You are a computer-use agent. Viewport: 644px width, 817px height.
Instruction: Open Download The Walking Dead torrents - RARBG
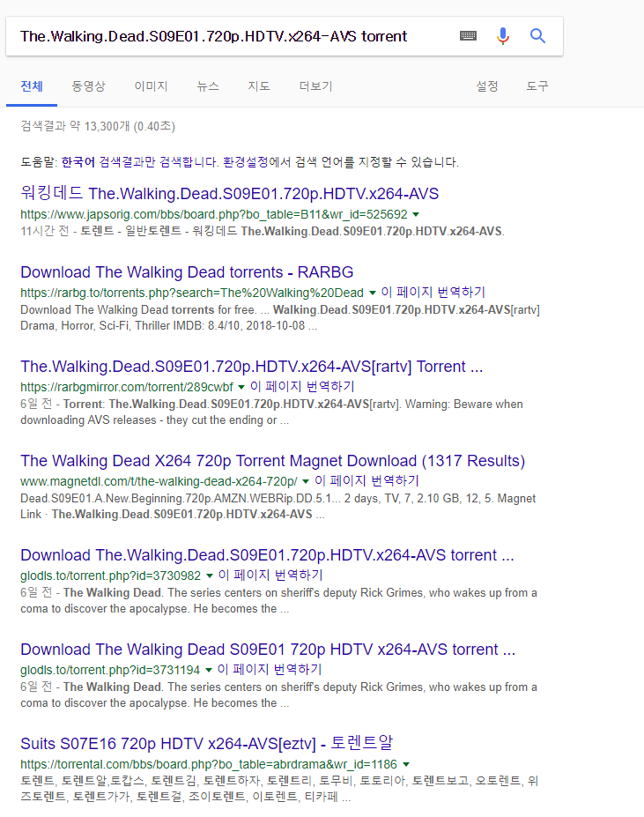click(187, 272)
